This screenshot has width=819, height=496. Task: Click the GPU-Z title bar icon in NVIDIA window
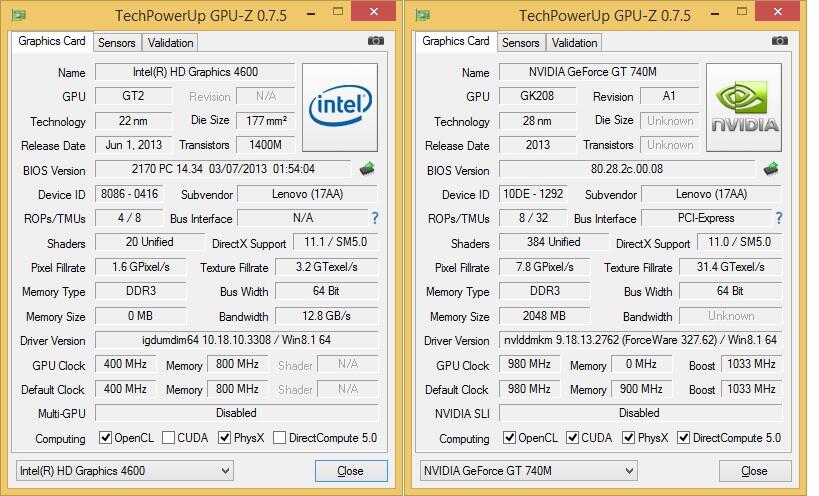(x=423, y=15)
